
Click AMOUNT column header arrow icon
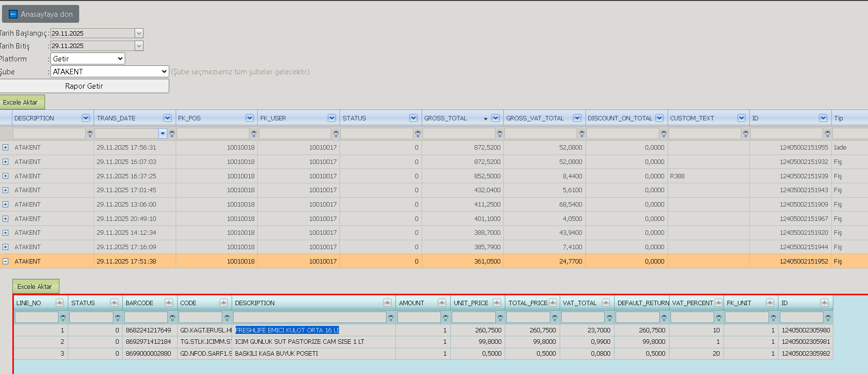(442, 303)
